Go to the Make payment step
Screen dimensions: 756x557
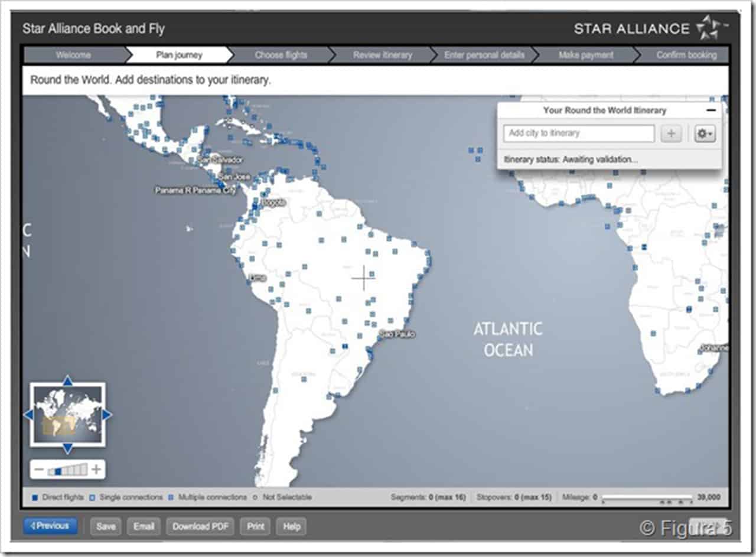pyautogui.click(x=586, y=55)
